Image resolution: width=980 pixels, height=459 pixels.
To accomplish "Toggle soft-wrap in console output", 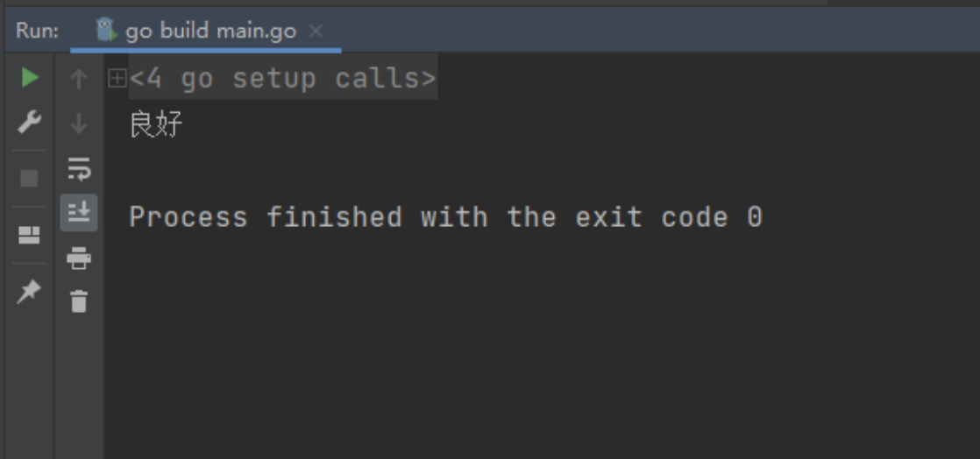I will tap(79, 168).
